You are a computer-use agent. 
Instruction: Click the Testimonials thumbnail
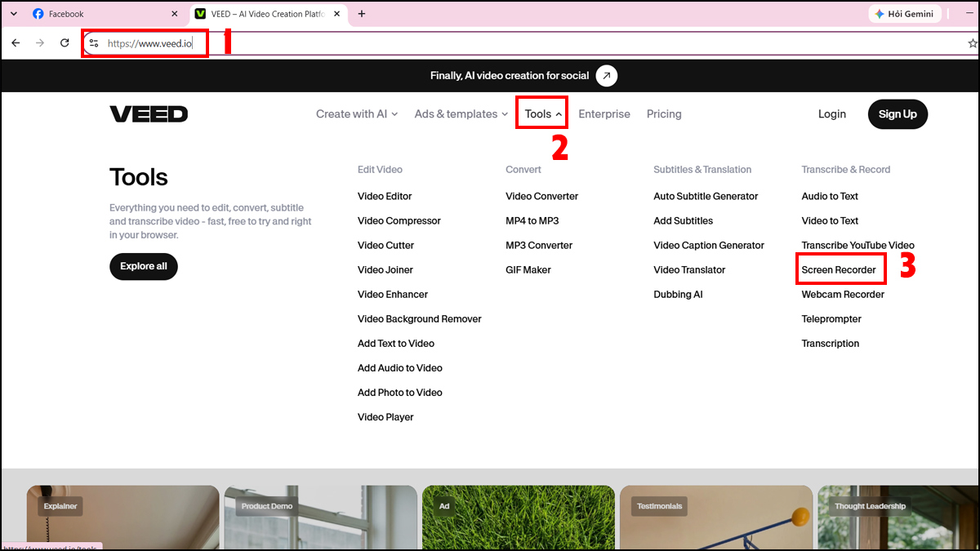(x=716, y=517)
